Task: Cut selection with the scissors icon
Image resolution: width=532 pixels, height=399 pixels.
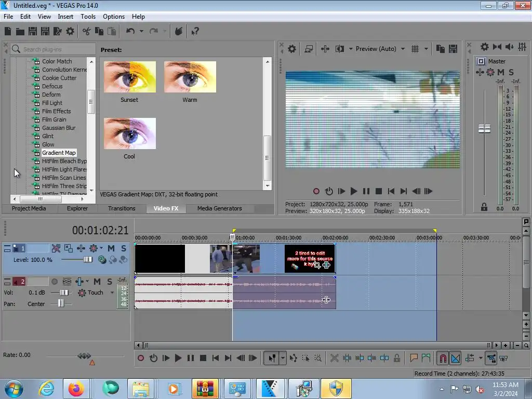Action: (x=87, y=32)
